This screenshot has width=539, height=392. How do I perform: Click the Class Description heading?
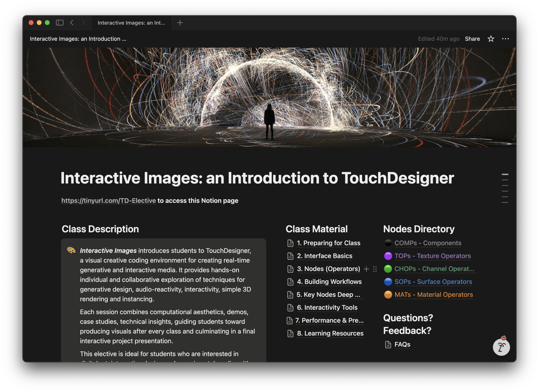[x=100, y=229]
